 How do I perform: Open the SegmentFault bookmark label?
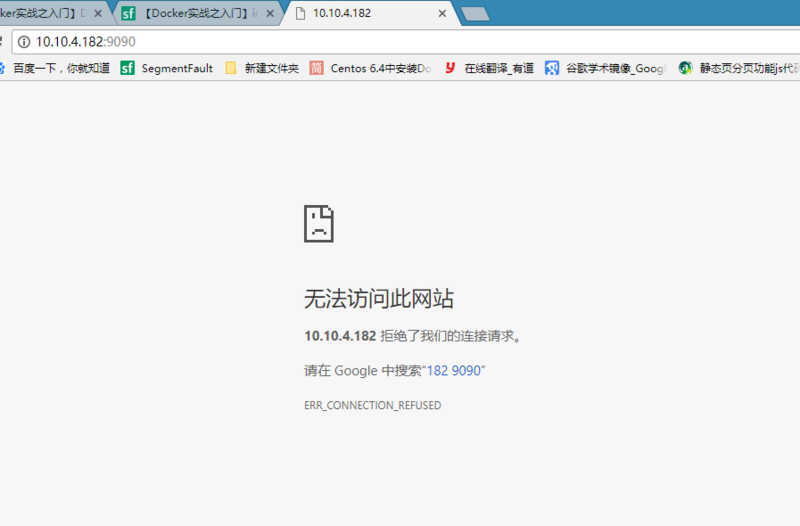coord(177,68)
